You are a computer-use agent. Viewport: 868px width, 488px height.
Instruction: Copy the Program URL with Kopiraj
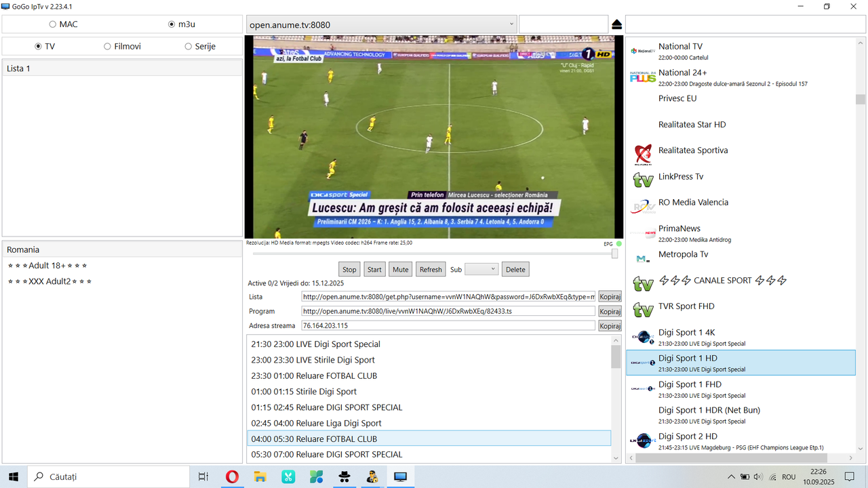coord(610,311)
